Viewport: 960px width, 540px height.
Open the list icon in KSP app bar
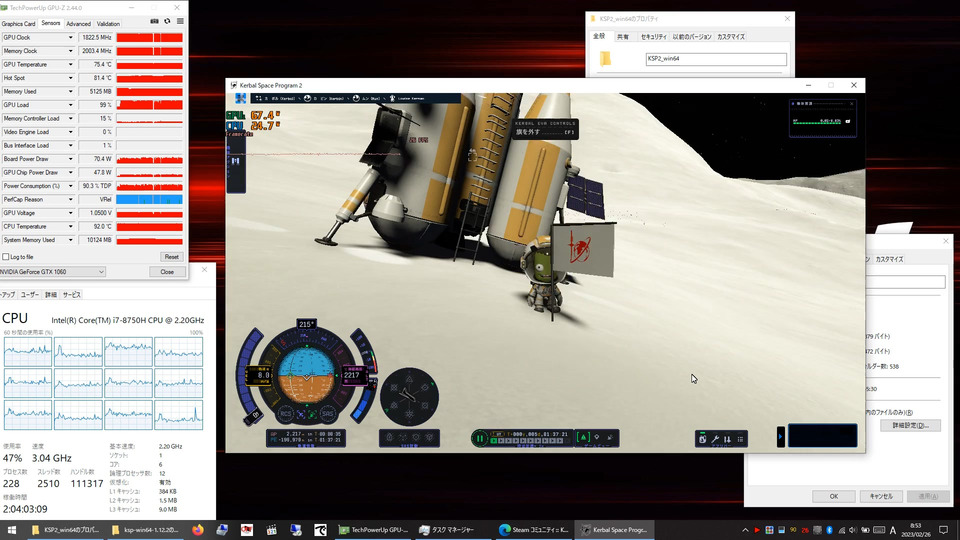[x=740, y=439]
